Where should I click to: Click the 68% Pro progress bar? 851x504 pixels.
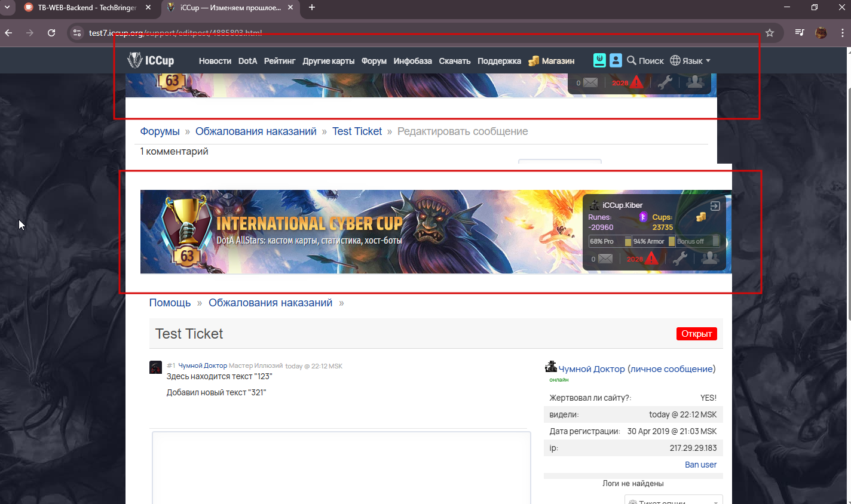[x=610, y=241]
